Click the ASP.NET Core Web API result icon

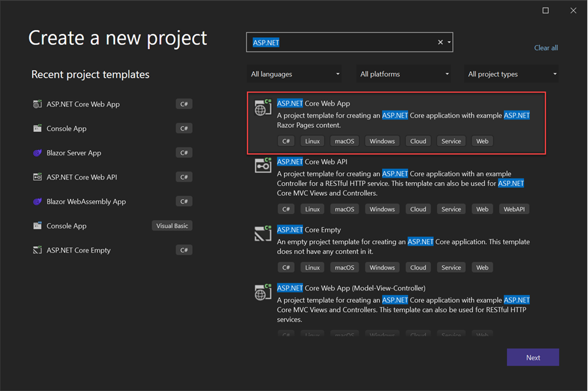click(263, 166)
